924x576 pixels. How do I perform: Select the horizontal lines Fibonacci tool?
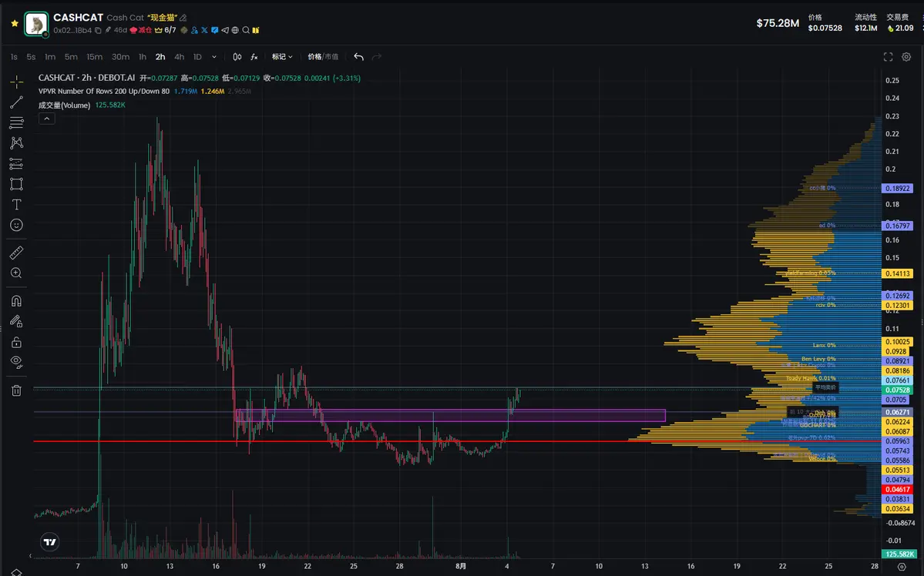pos(16,122)
